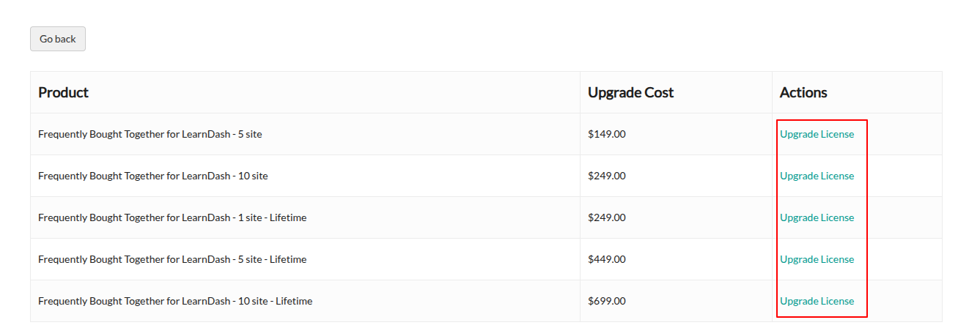Upgrade License for the 10 site plan
Screen dimensions: 980x328
click(x=817, y=176)
